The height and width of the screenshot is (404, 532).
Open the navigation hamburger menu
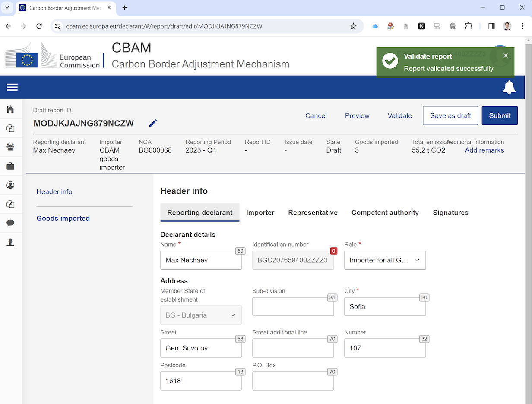[12, 87]
